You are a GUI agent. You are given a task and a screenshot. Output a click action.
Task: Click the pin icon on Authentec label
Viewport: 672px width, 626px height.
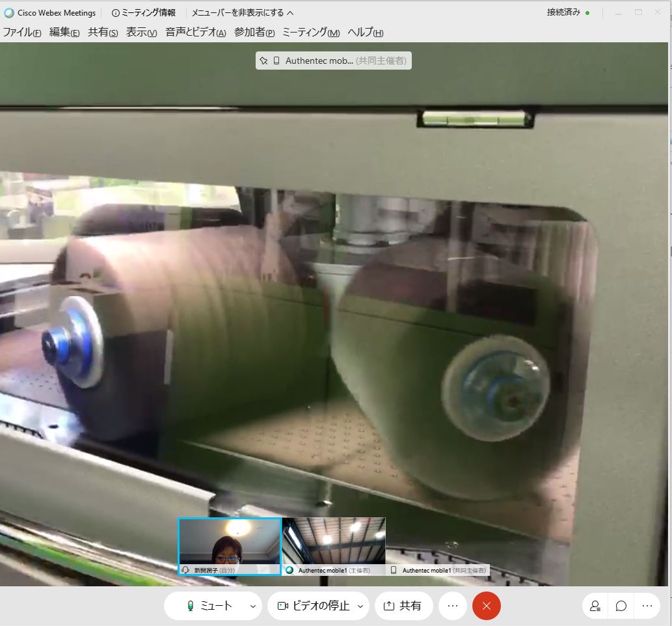[x=263, y=61]
